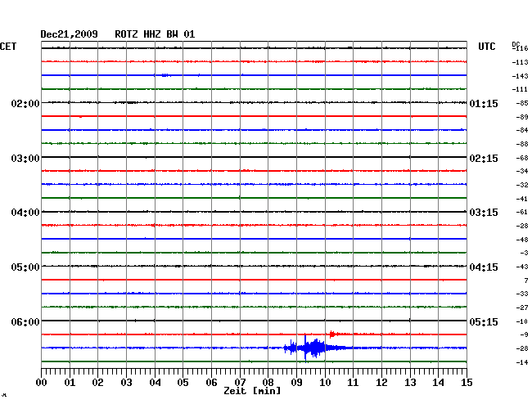Click the DC offset value -84
532x404 pixels.
[x=522, y=130]
